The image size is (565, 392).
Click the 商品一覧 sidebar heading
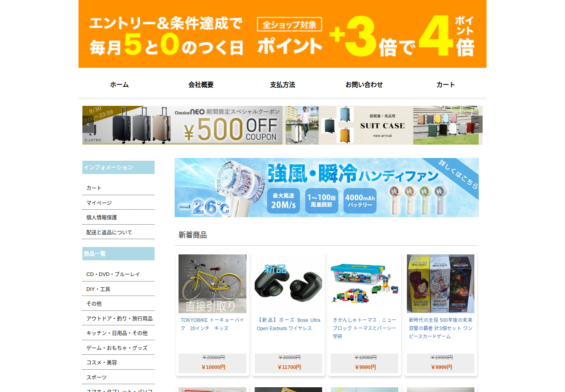118,254
